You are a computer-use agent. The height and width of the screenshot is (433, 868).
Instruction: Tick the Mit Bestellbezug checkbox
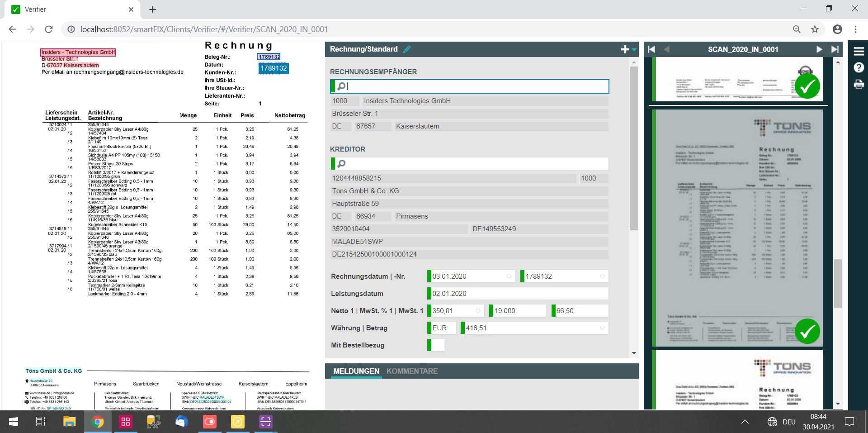tap(437, 345)
